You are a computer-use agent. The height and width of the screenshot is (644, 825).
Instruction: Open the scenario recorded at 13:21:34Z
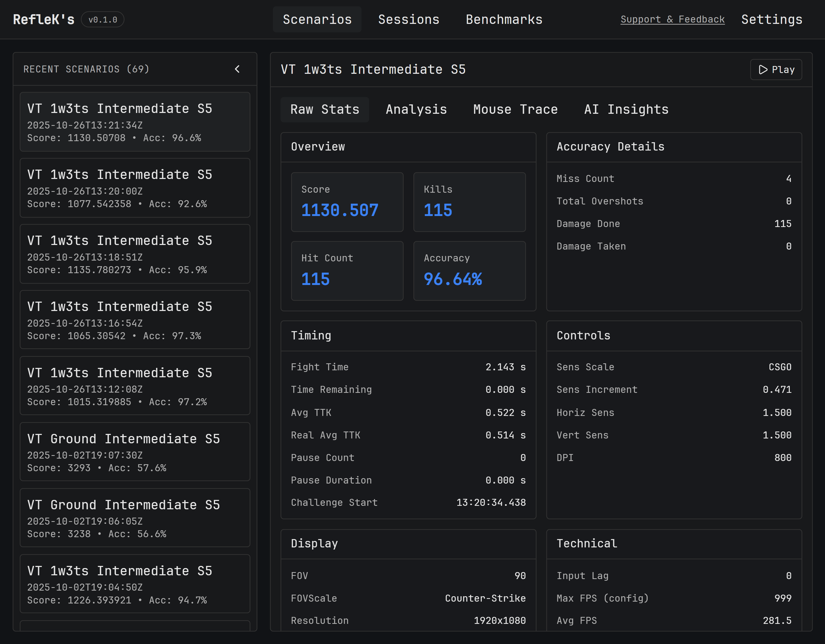(x=135, y=122)
